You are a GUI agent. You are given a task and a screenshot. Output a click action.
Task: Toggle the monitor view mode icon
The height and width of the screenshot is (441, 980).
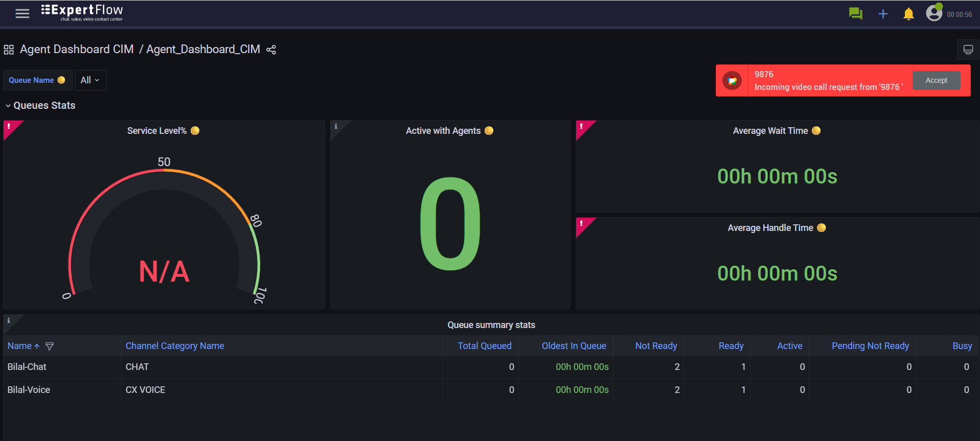click(968, 50)
